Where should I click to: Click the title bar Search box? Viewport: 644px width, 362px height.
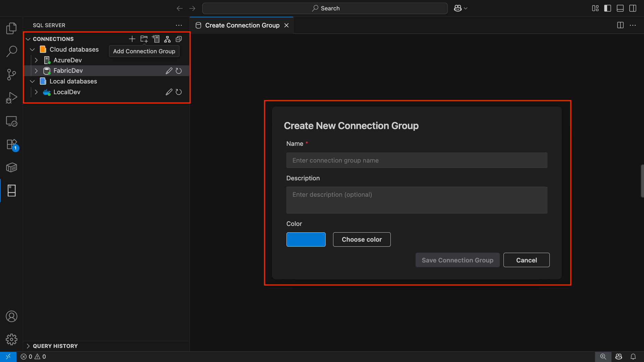(325, 8)
